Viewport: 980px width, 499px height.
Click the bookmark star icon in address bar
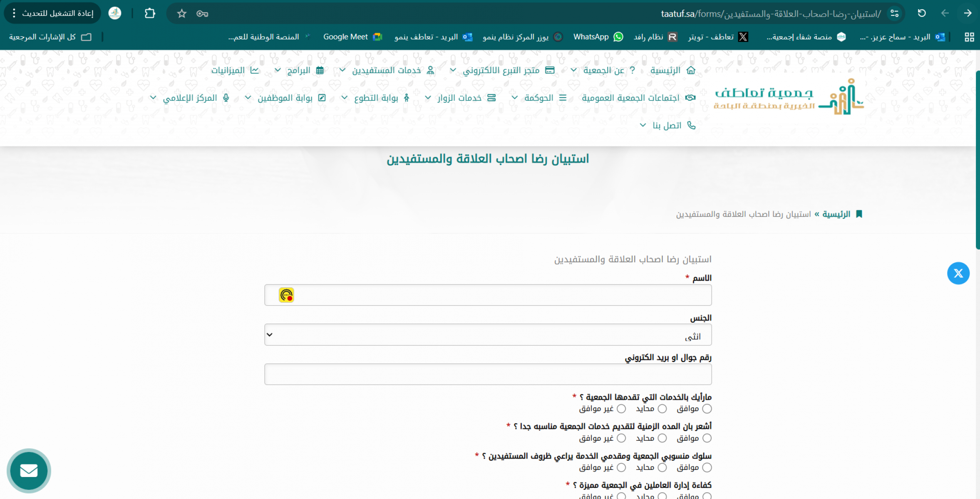coord(181,14)
